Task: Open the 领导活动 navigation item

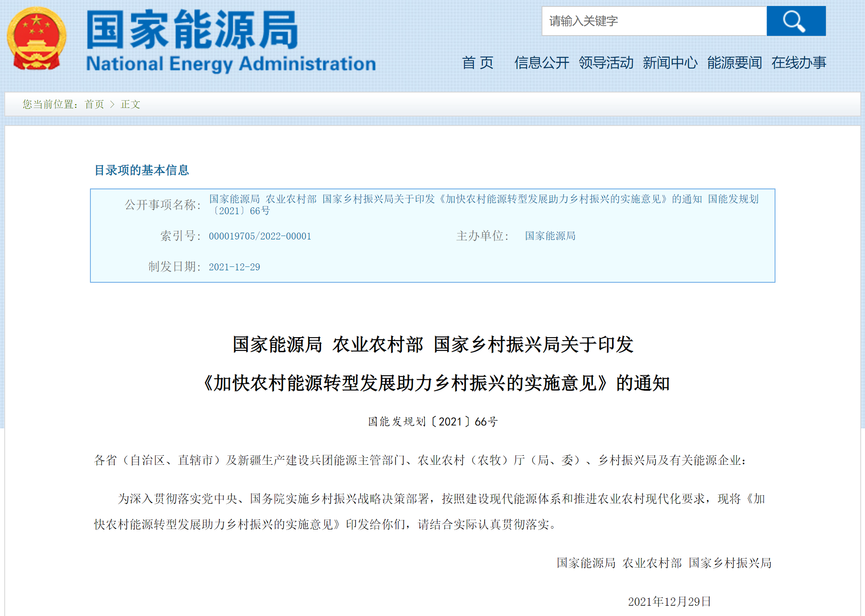Action: click(x=606, y=63)
